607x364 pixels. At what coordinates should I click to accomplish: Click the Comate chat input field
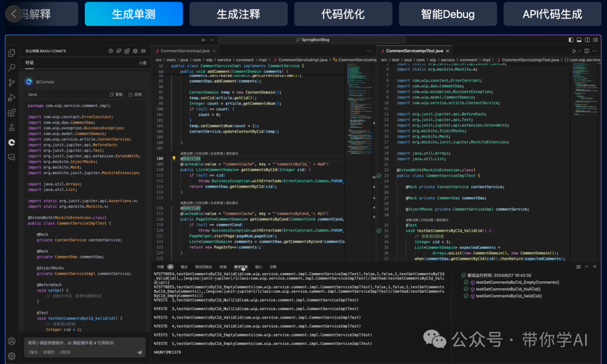(x=79, y=343)
